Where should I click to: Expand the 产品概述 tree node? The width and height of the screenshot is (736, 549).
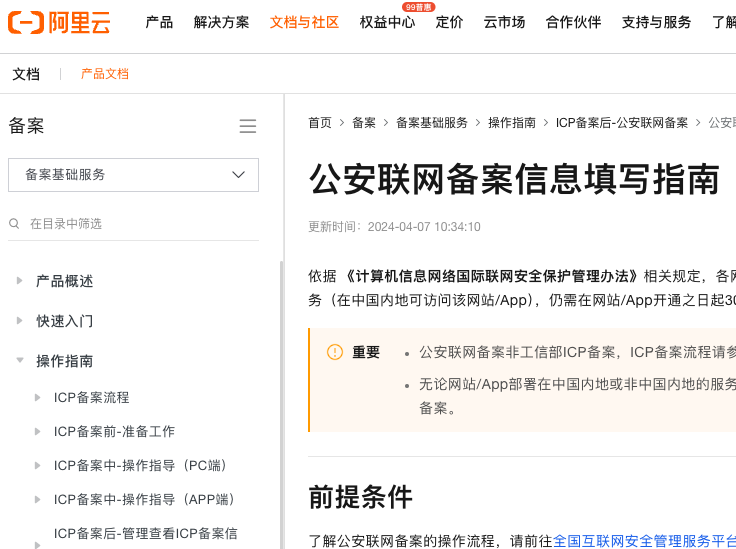[20, 281]
